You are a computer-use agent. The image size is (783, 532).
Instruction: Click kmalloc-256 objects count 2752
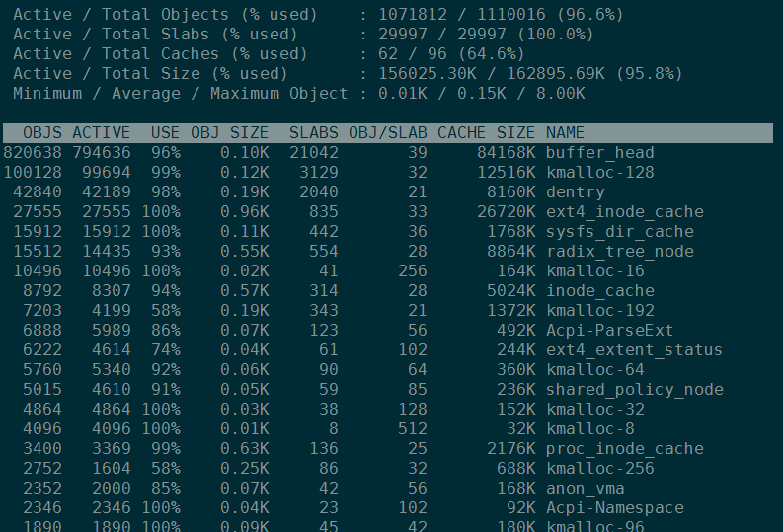click(x=42, y=468)
